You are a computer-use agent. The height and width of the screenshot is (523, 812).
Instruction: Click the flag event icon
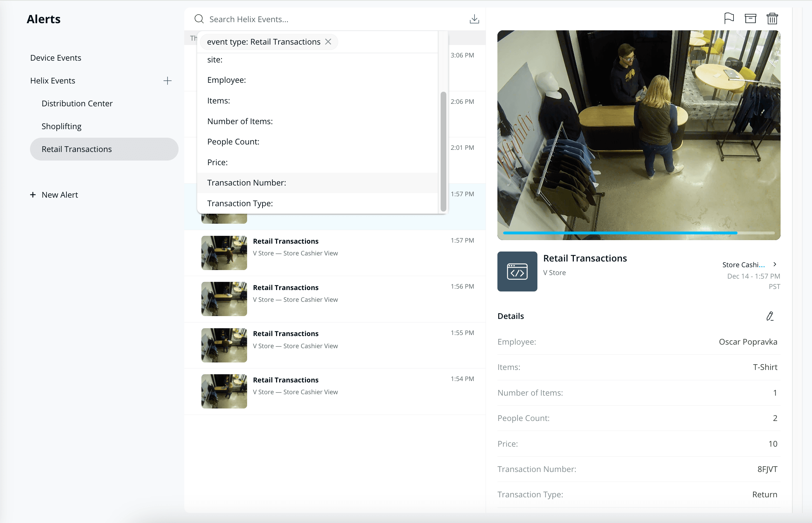[x=728, y=19]
